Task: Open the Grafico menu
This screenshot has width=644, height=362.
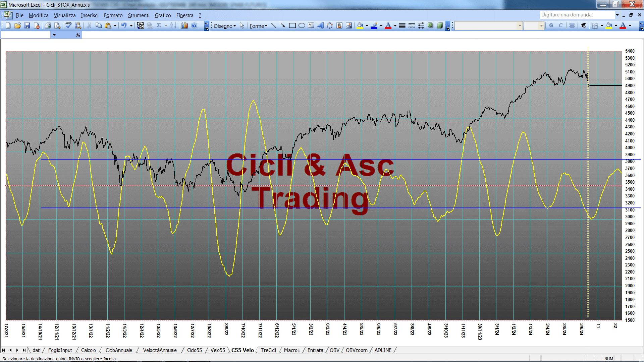Action: [x=163, y=15]
